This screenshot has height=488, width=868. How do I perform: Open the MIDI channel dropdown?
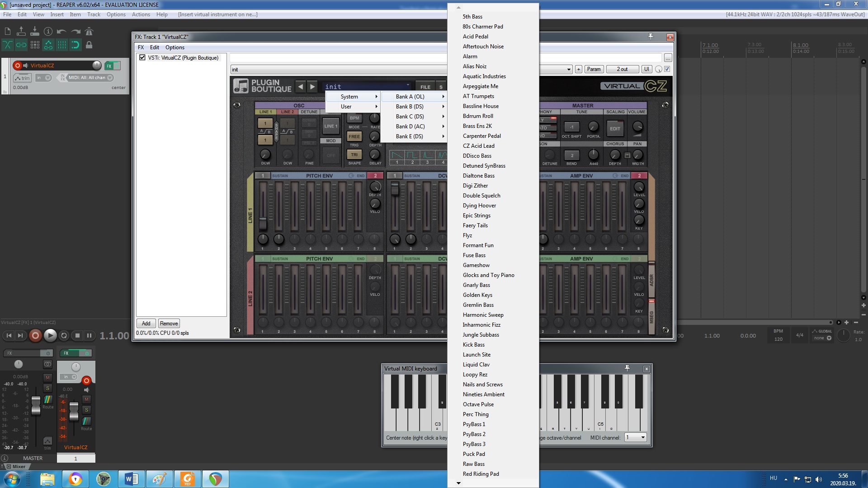point(635,437)
